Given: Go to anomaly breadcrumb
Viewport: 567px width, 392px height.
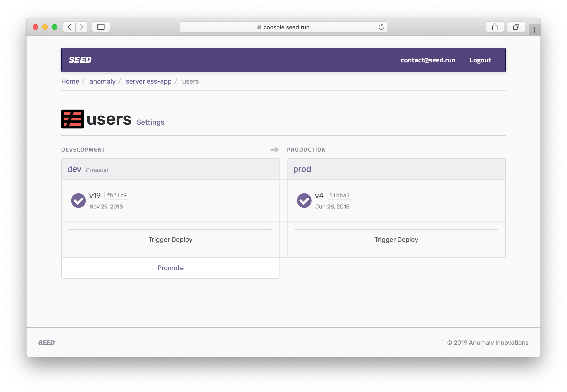Looking at the screenshot, I should pyautogui.click(x=102, y=81).
